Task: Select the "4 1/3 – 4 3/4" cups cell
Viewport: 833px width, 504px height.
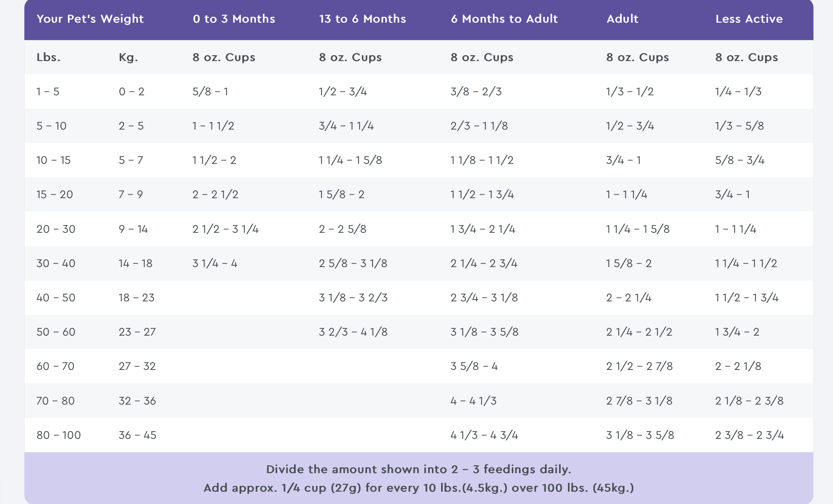Action: (484, 435)
